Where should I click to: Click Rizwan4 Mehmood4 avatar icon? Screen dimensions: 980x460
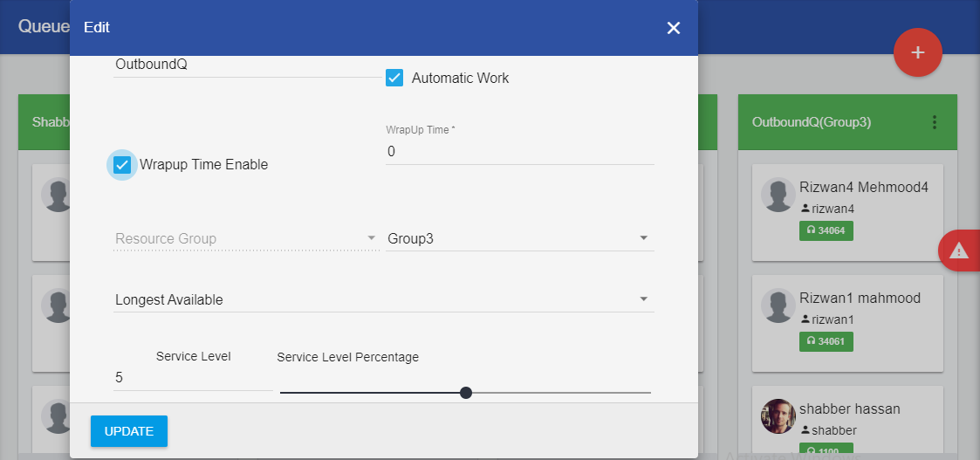pyautogui.click(x=778, y=196)
